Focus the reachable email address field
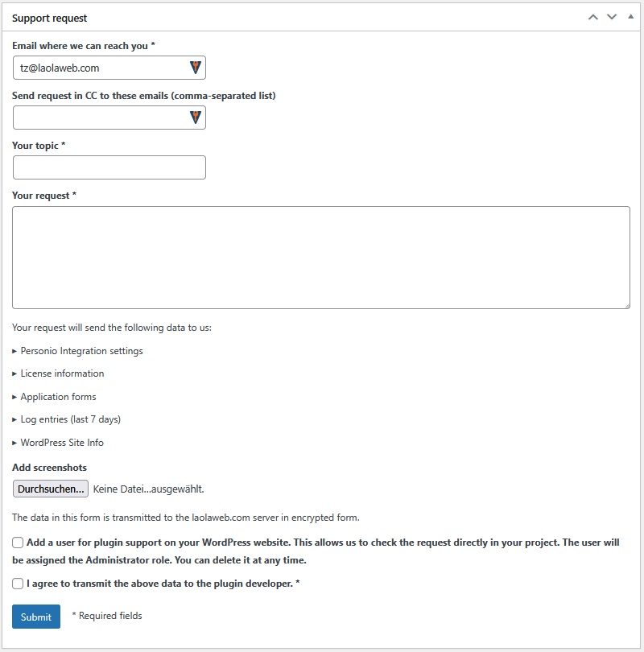This screenshot has width=644, height=652. (x=101, y=68)
